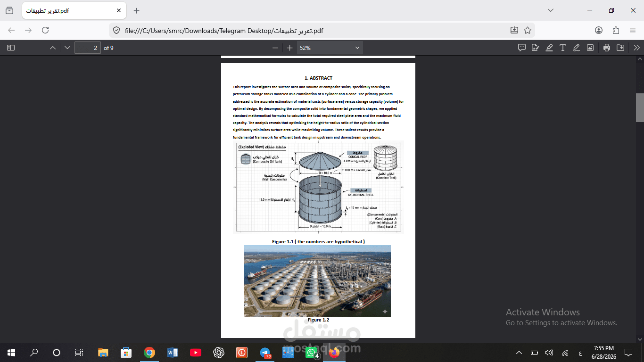Toggle the freehand draw tool
The width and height of the screenshot is (644, 362).
(x=576, y=48)
